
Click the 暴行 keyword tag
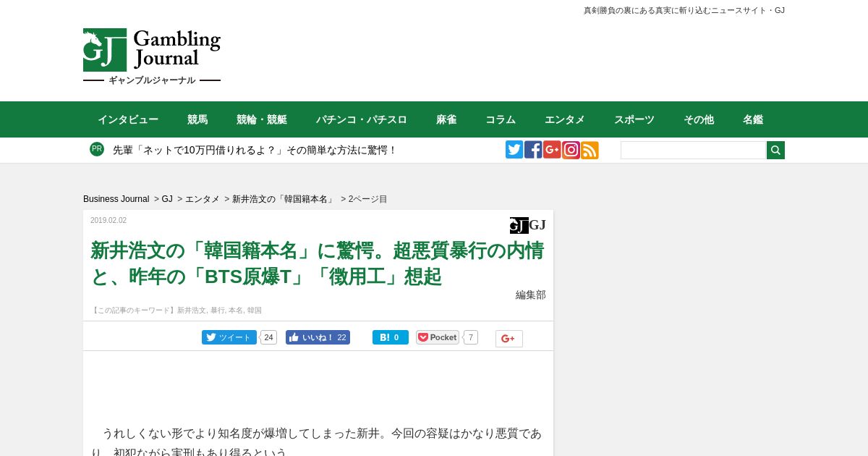(x=218, y=311)
